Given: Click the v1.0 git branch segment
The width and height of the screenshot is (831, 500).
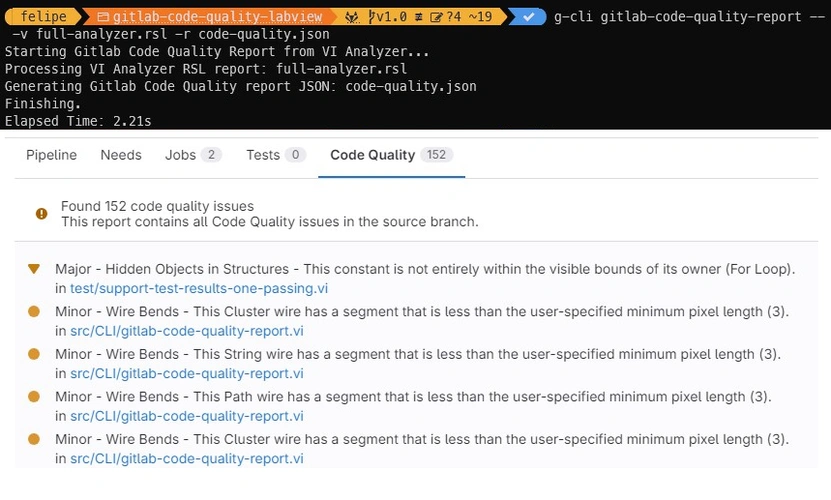Looking at the screenshot, I should click(421, 16).
